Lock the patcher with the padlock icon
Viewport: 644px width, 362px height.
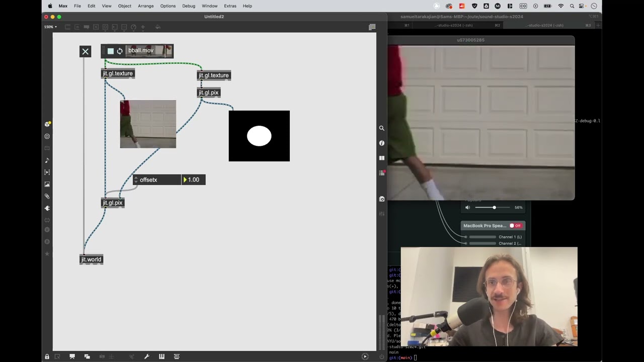click(47, 356)
